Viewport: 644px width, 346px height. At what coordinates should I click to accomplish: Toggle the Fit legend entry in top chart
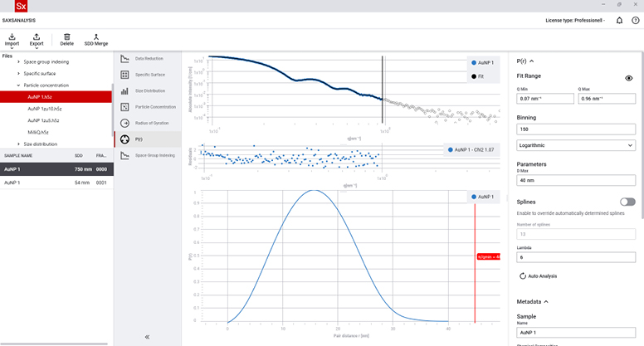[480, 76]
